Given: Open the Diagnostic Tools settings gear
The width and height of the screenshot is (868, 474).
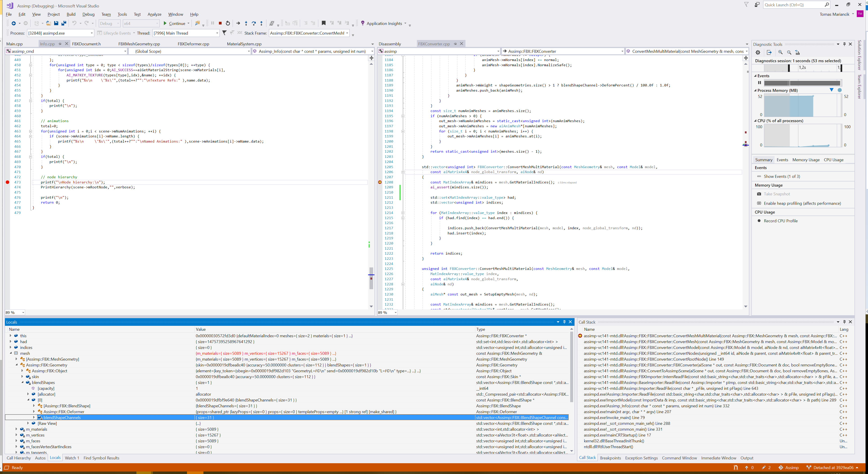Looking at the screenshot, I should tap(757, 53).
